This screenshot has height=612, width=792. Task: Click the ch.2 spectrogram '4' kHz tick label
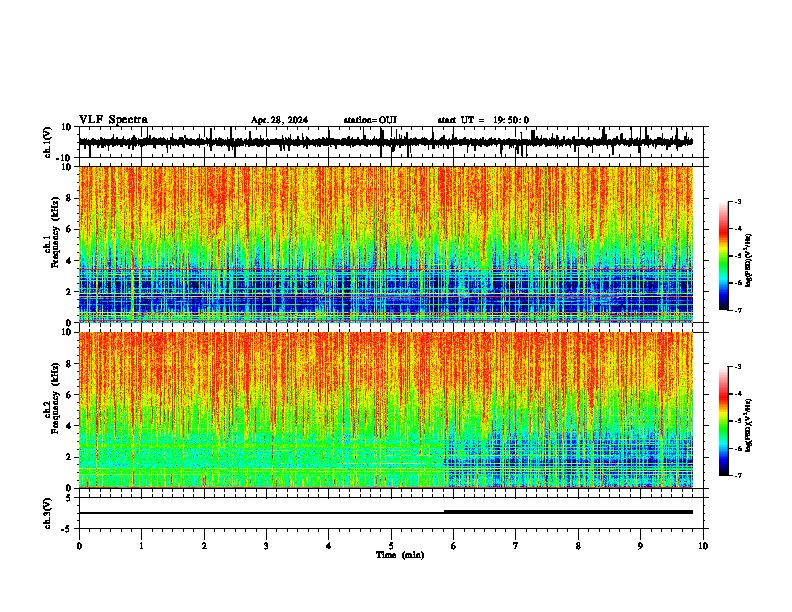[x=70, y=426]
